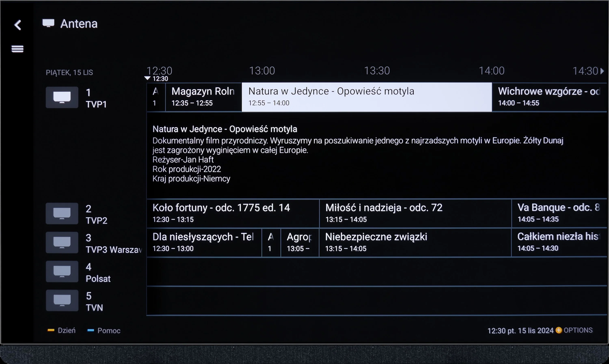Select the Agro program starting 13:05
The width and height of the screenshot is (609, 364).
(300, 243)
